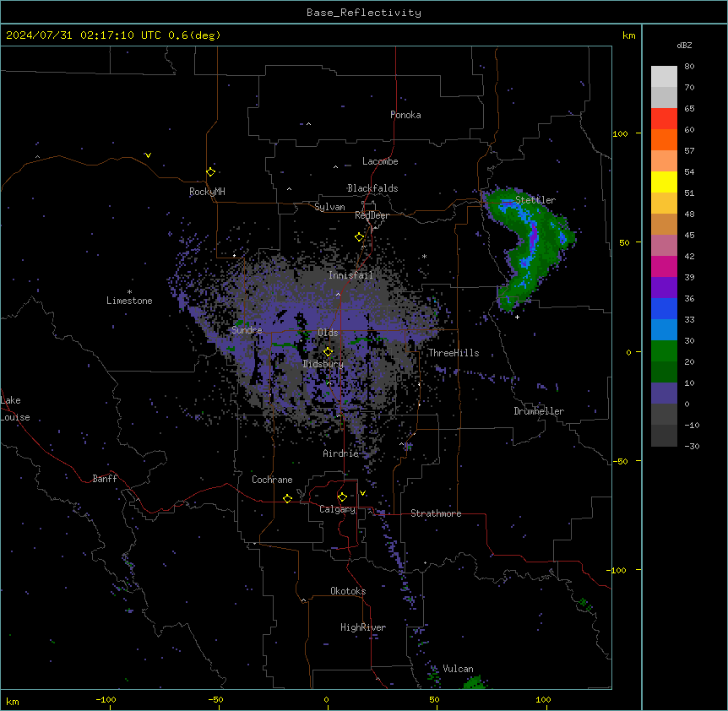The image size is (728, 711).
Task: Pick the slate purple 0-10 dBZ legend swatch
Action: 664,393
